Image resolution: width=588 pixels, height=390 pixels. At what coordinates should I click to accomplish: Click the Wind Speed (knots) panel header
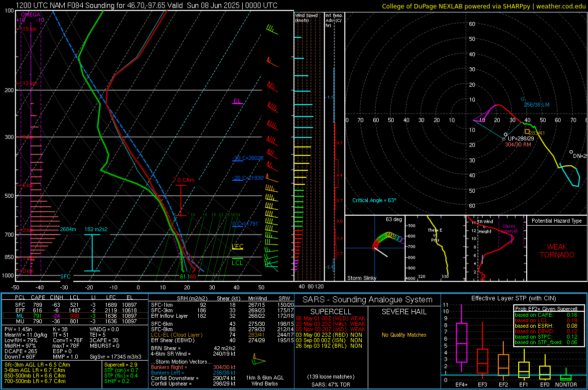pos(306,17)
